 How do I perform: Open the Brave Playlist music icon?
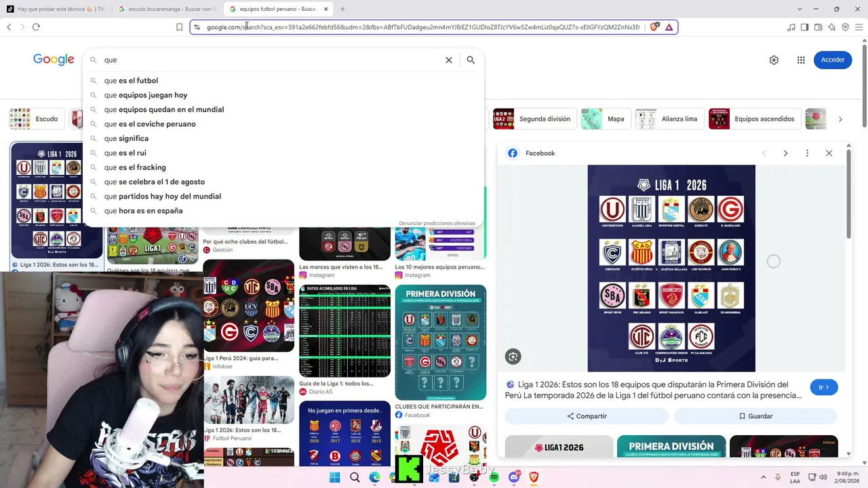tap(791, 27)
